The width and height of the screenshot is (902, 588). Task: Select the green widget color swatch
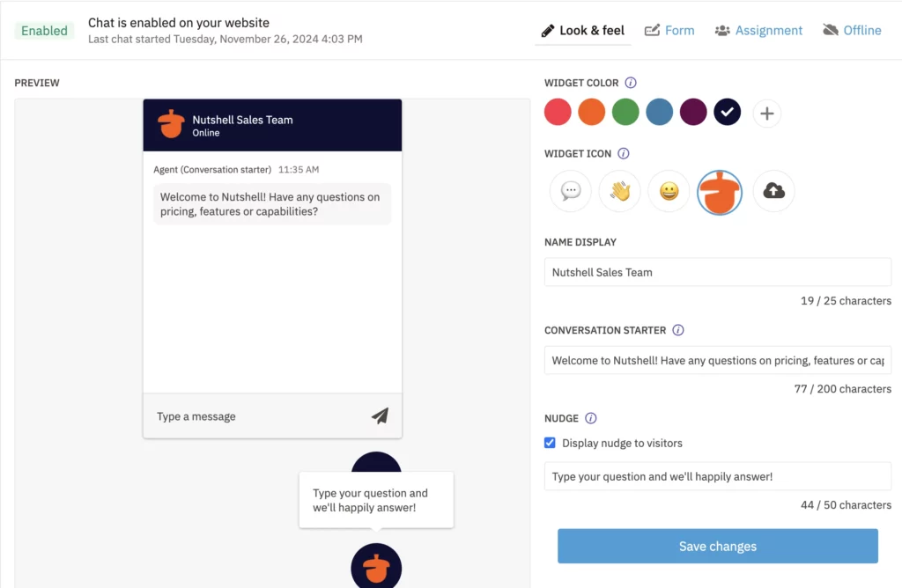[x=625, y=113]
